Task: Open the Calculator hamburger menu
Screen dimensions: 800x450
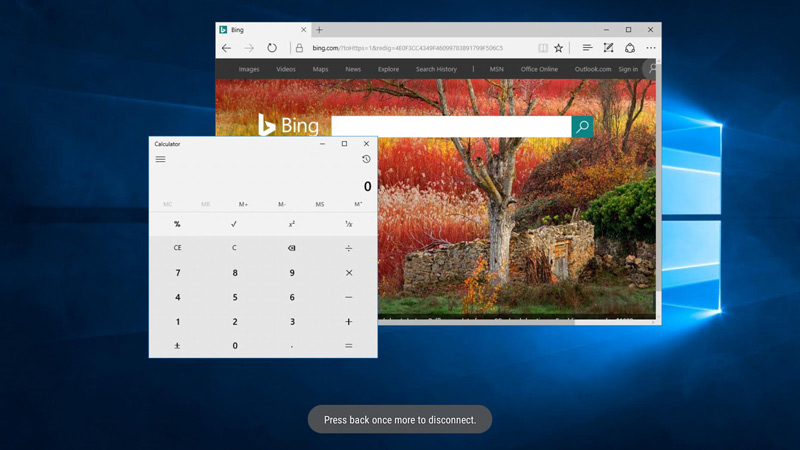Action: 160,159
